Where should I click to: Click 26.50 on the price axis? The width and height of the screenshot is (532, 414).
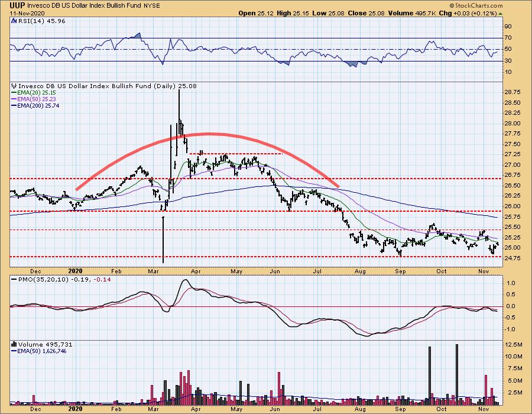point(512,186)
